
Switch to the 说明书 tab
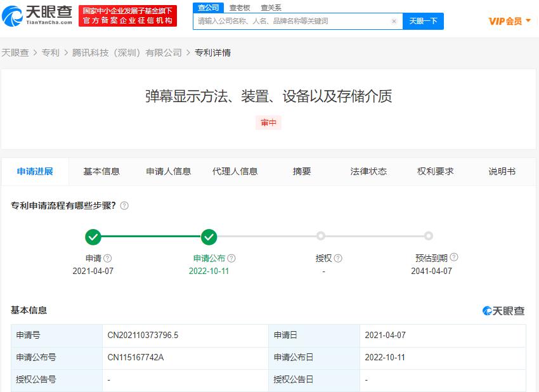[502, 171]
